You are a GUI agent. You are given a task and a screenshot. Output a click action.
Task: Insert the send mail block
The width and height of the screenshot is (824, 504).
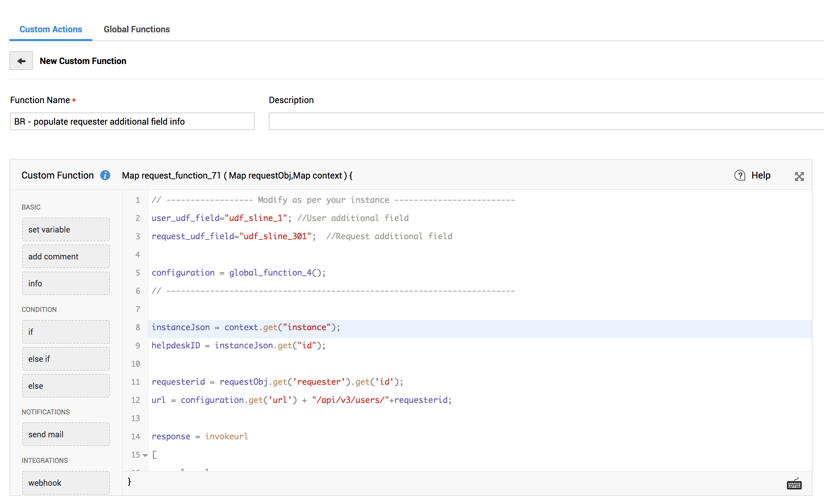click(66, 434)
